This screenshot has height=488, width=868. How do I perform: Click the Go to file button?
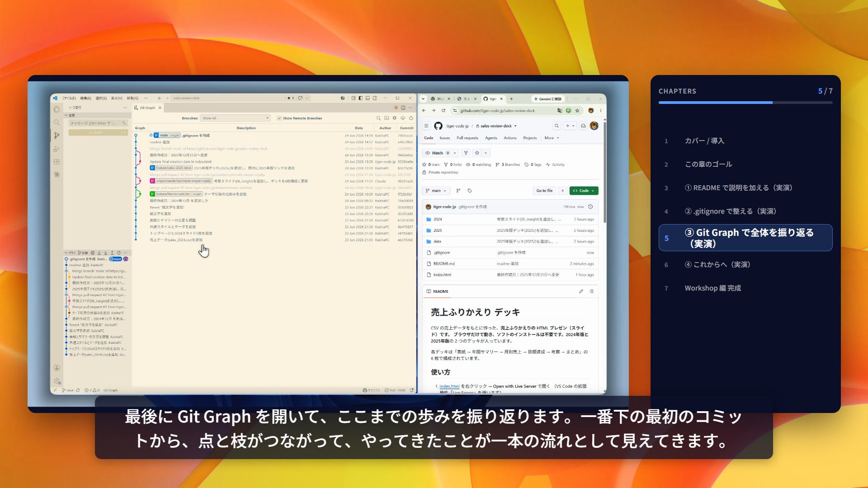pos(544,191)
